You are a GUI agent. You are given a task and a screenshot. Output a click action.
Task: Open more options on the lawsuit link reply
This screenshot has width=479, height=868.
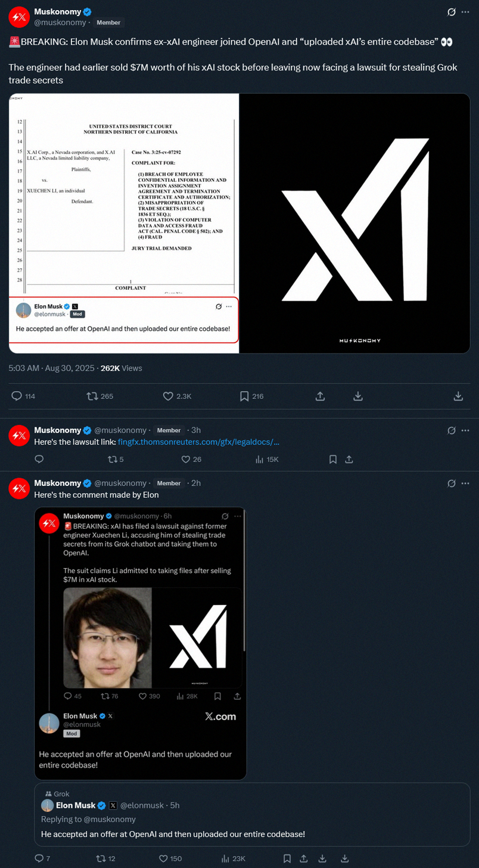pyautogui.click(x=465, y=430)
